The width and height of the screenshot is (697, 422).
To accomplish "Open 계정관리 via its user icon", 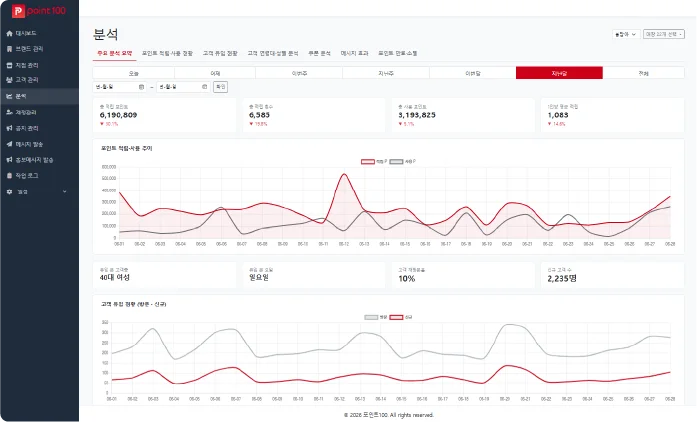I will (x=9, y=113).
